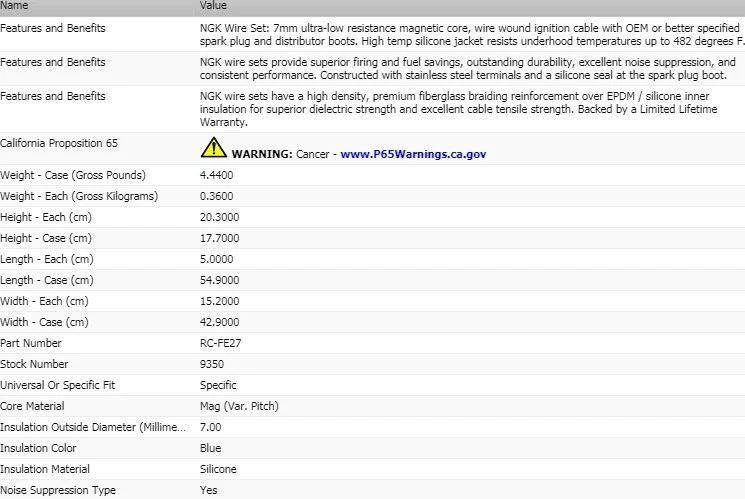
Task: Click the Weight - Each (Gross Kilograms) label
Action: [x=79, y=196]
